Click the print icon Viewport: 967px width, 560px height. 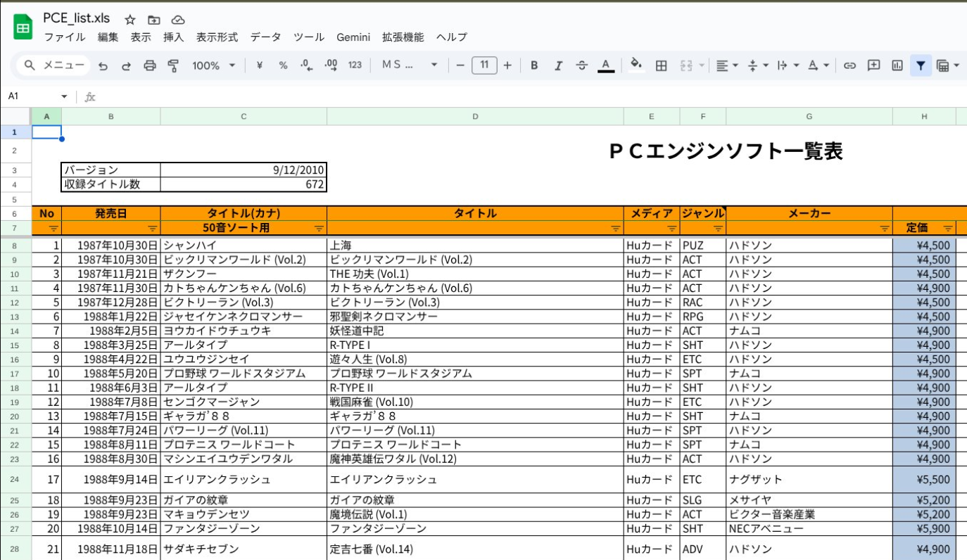(x=150, y=65)
